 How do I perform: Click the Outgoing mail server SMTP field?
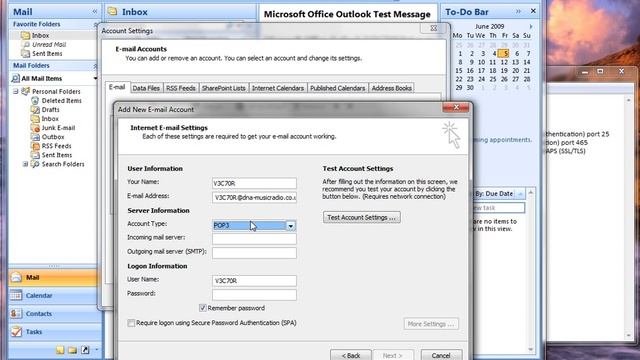click(254, 253)
